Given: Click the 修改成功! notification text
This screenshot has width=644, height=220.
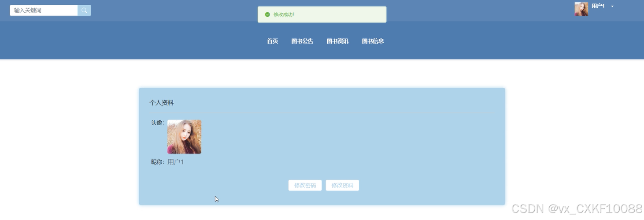Looking at the screenshot, I should [x=284, y=15].
